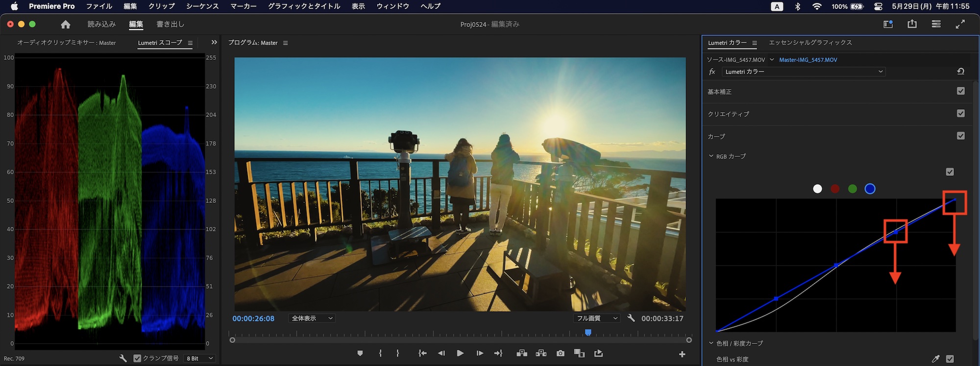Open the program monitor wrench settings
This screenshot has width=980, height=366.
(x=631, y=318)
